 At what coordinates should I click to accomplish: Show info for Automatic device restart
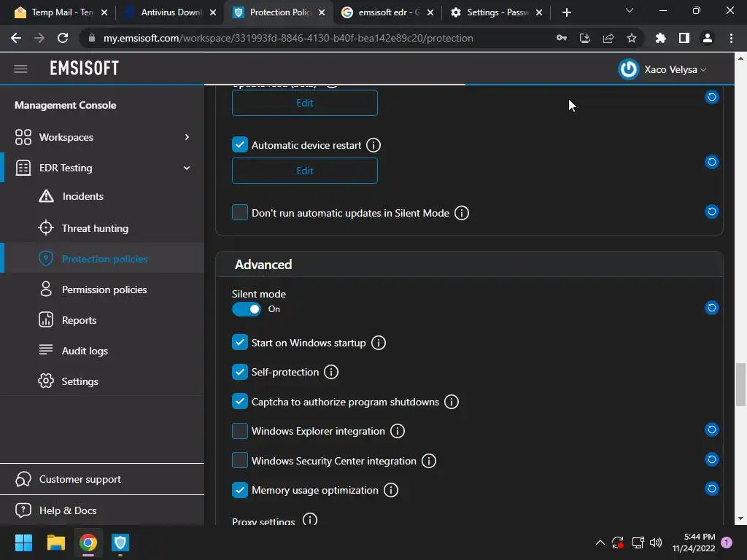373,145
